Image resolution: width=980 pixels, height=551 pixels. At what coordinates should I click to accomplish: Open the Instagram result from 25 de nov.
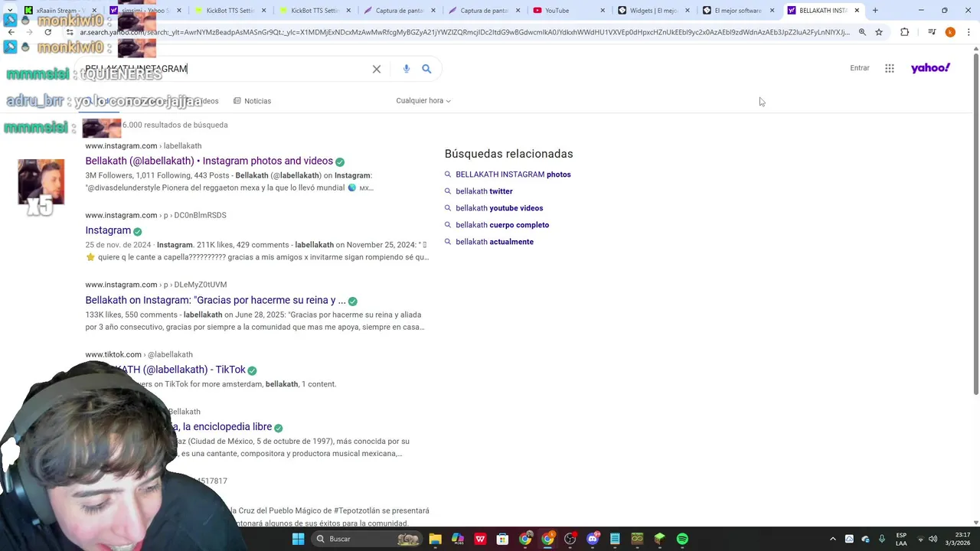pyautogui.click(x=108, y=230)
